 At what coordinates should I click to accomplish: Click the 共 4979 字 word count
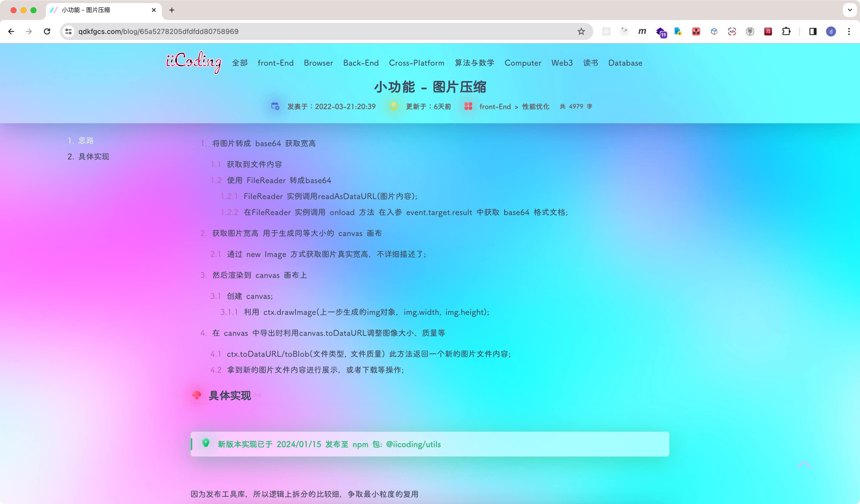click(x=576, y=107)
